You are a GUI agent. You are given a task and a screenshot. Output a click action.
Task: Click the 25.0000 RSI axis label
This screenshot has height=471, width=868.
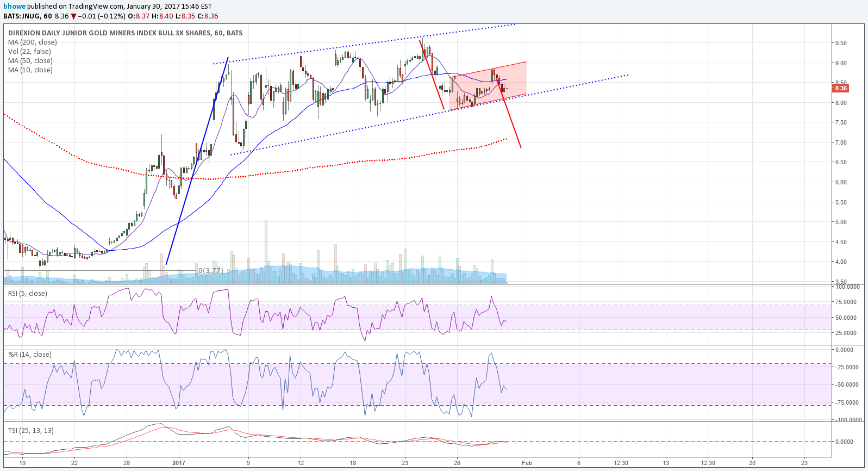pos(845,333)
